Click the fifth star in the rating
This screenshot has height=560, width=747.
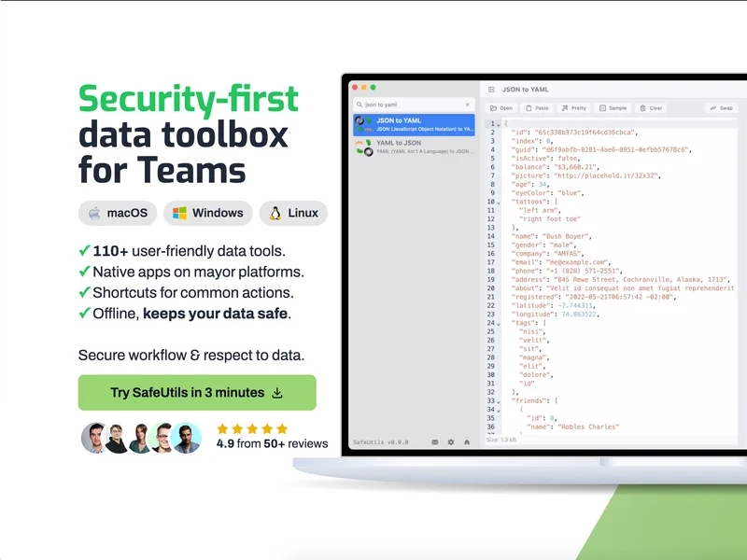click(282, 429)
